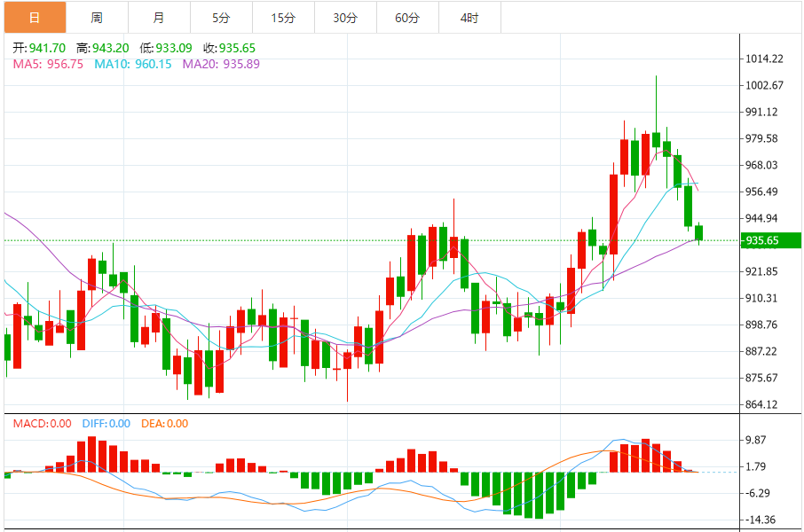The width and height of the screenshot is (804, 532).
Task: Click the DEA:0.00 indicator label
Action: 164,424
